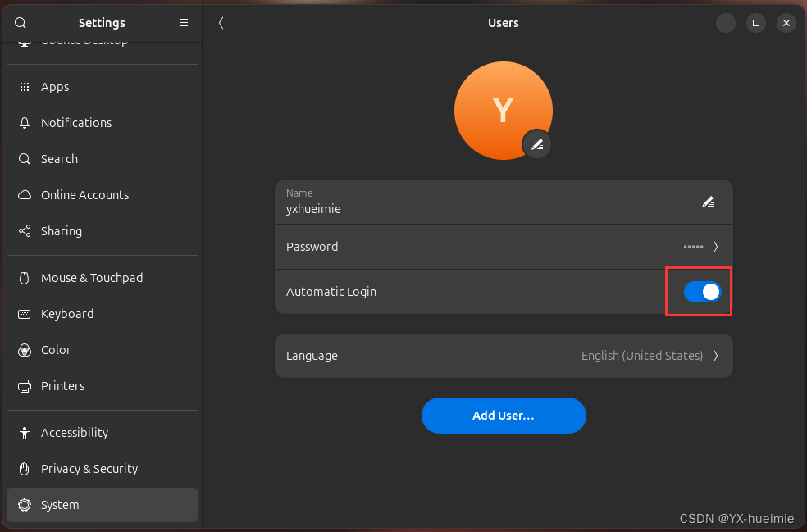
Task: Select the Accessibility settings entry
Action: (x=102, y=433)
